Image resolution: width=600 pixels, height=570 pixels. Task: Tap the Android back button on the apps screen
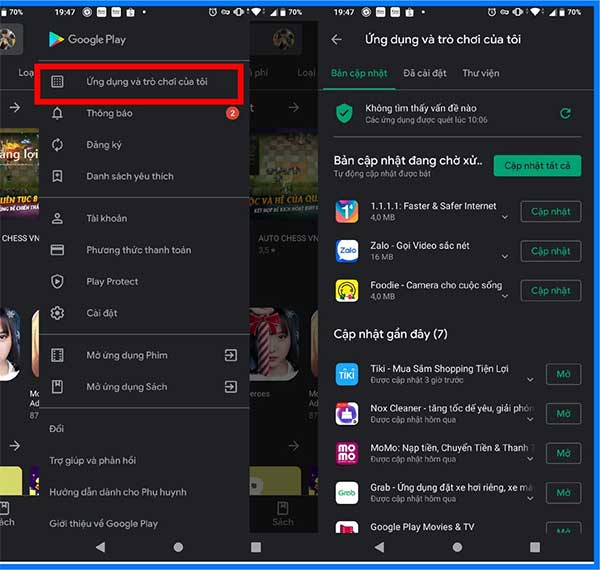(x=379, y=547)
